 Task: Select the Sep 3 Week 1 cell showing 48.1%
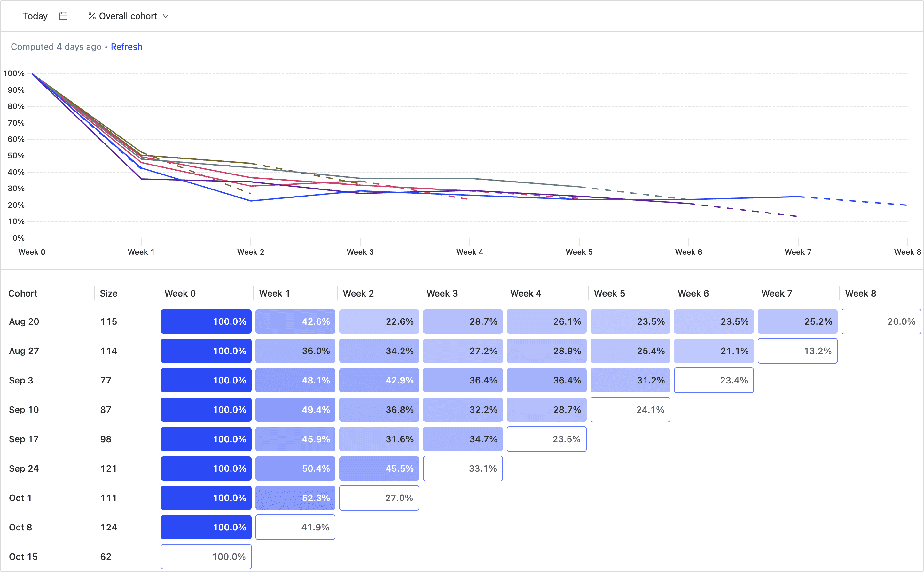[295, 380]
